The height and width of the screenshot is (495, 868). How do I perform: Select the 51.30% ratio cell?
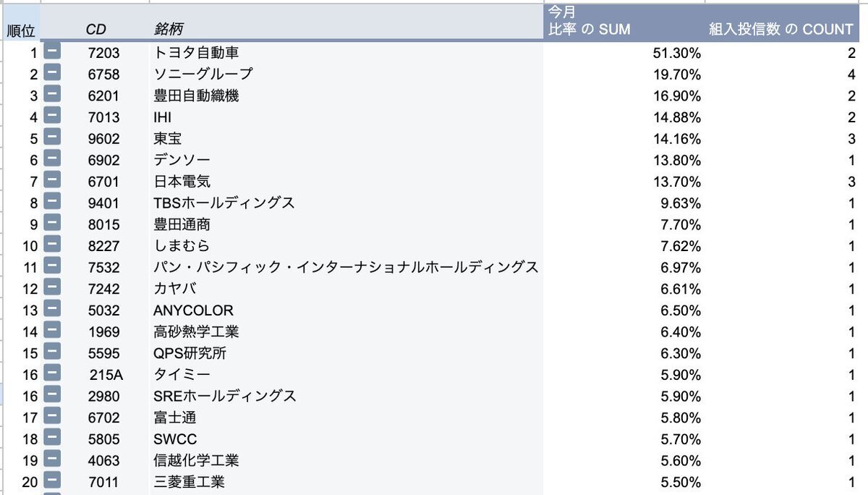click(x=676, y=53)
